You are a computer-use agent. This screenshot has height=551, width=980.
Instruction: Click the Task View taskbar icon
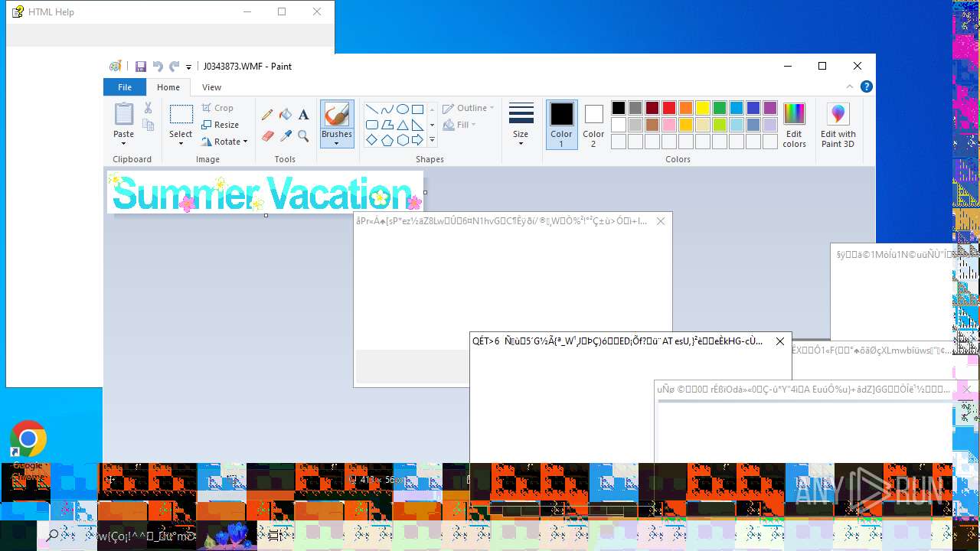coord(274,536)
